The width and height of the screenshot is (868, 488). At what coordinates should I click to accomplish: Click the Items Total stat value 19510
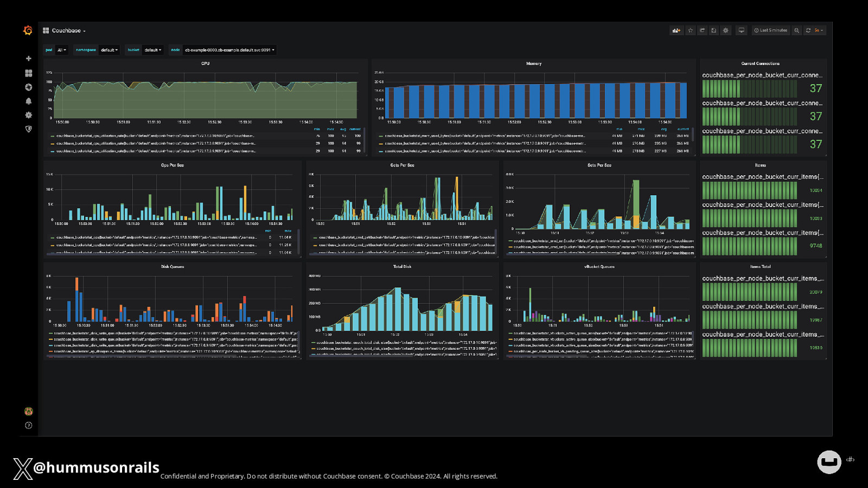[816, 348]
